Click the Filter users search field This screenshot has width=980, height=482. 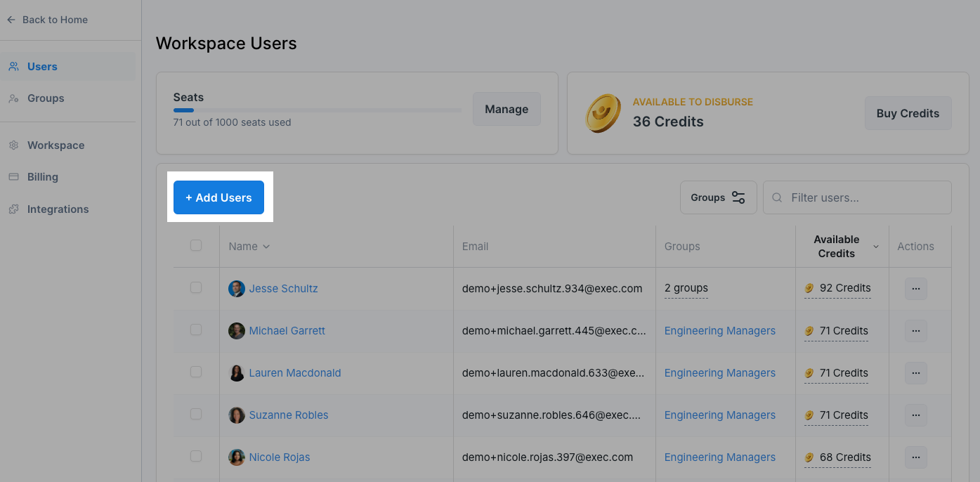click(x=857, y=197)
